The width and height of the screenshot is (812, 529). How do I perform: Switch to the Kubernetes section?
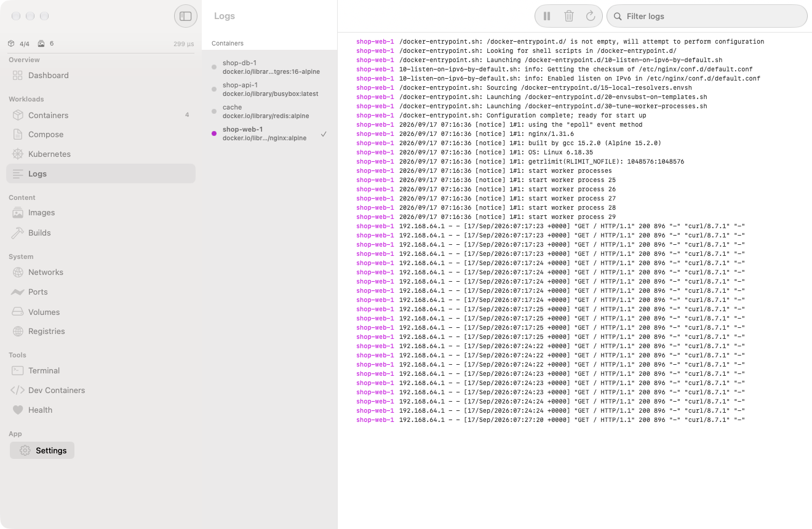(x=101, y=154)
